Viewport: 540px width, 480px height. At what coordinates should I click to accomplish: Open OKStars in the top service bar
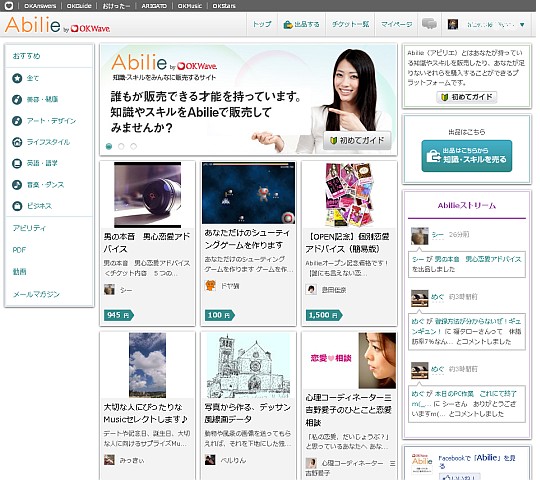(x=224, y=6)
